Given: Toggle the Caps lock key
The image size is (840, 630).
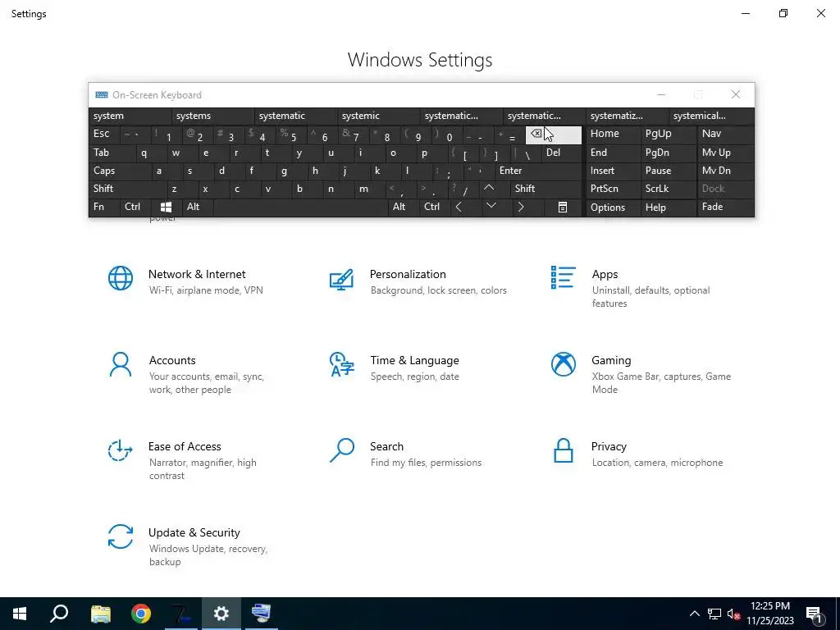Looking at the screenshot, I should coord(120,171).
